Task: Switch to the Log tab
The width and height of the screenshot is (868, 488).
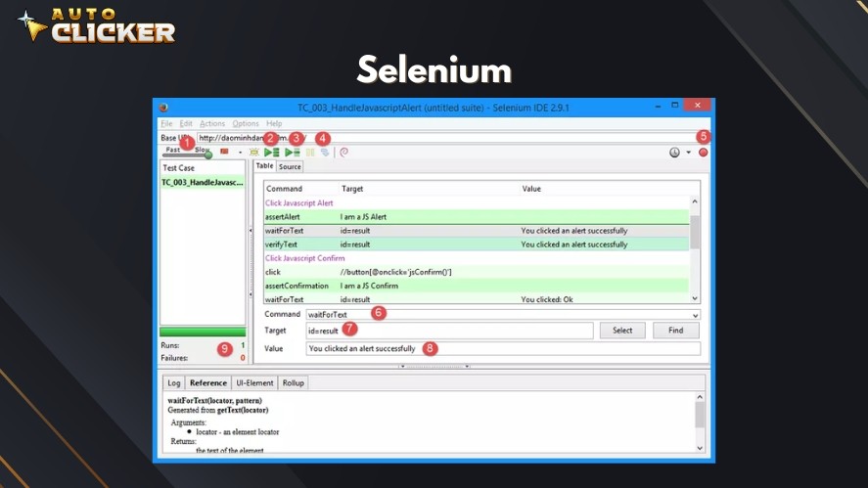Action: (x=174, y=383)
